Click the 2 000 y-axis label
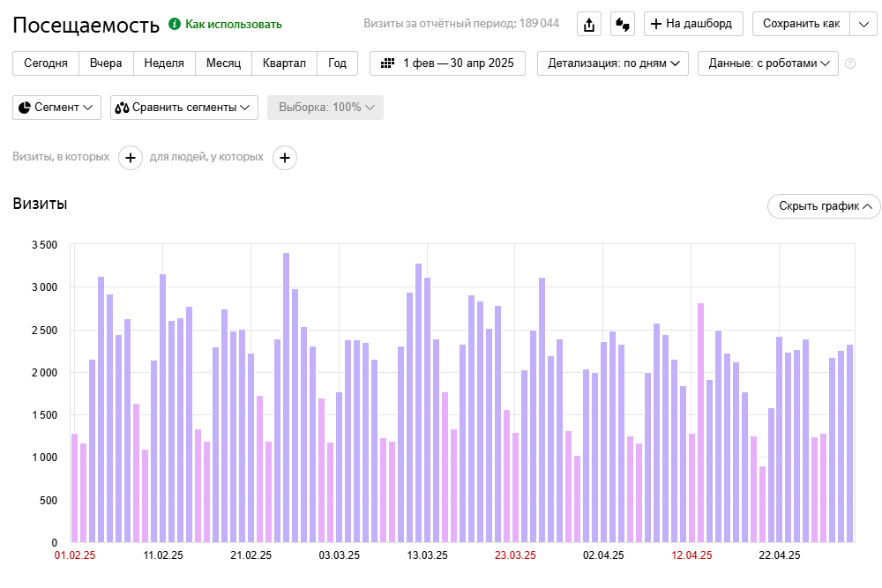Image resolution: width=882 pixels, height=588 pixels. click(44, 373)
